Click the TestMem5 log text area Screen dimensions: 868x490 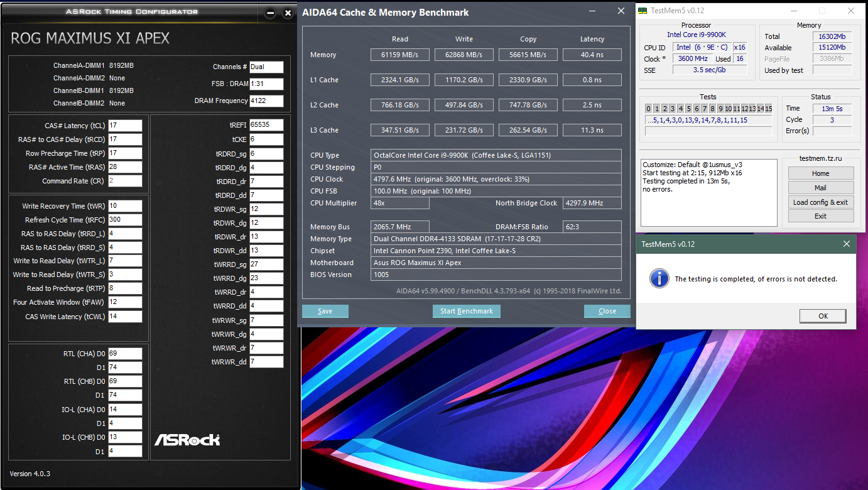tap(708, 192)
